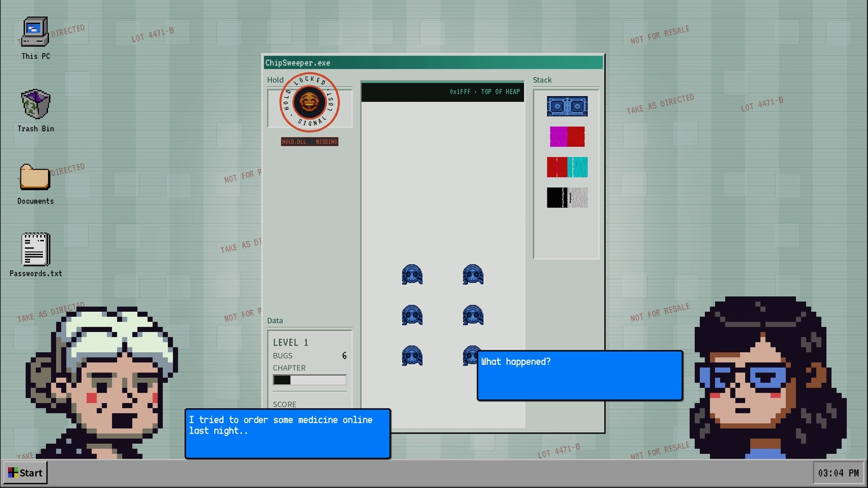Click the CHAPTER progress bar

tap(310, 380)
